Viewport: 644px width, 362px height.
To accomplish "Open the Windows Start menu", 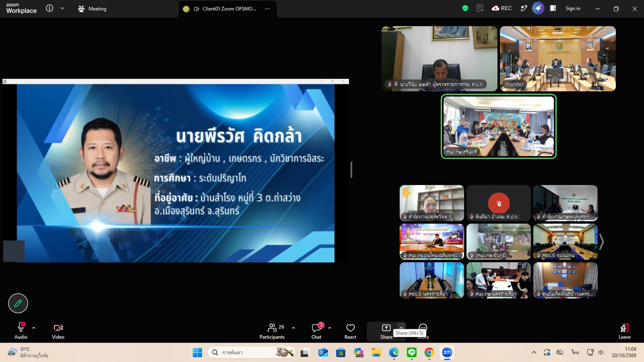I will 197,353.
